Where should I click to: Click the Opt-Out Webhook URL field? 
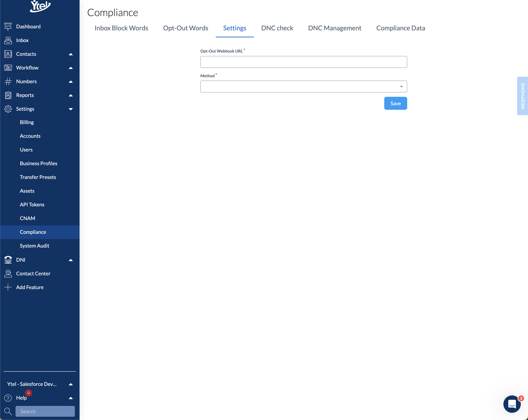(x=303, y=62)
